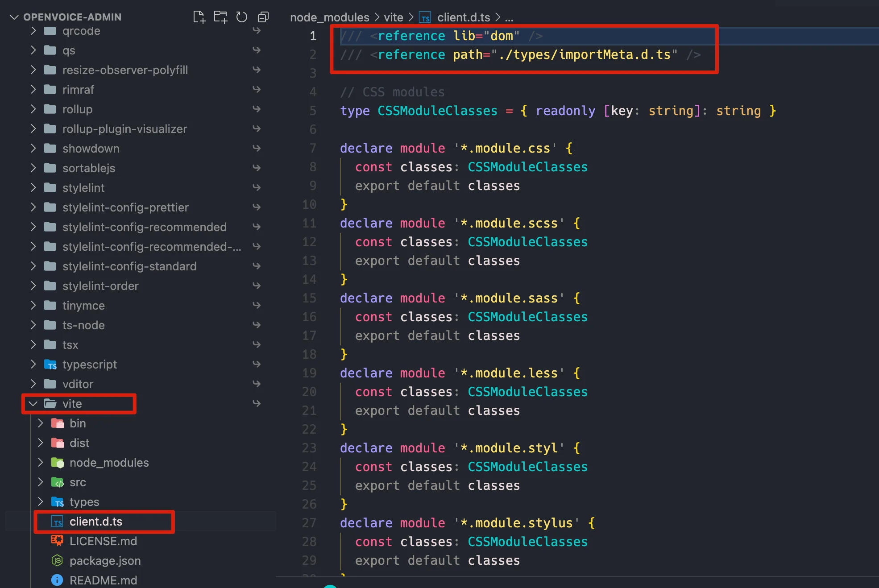Click the './types/importMeta.d.ts' path string
Image resolution: width=879 pixels, height=588 pixels.
pos(584,54)
